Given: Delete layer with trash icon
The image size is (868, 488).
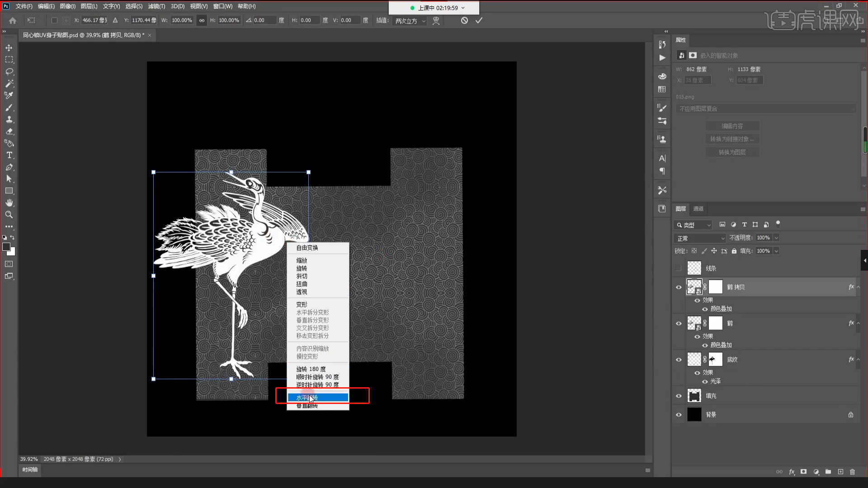Looking at the screenshot, I should tap(852, 472).
